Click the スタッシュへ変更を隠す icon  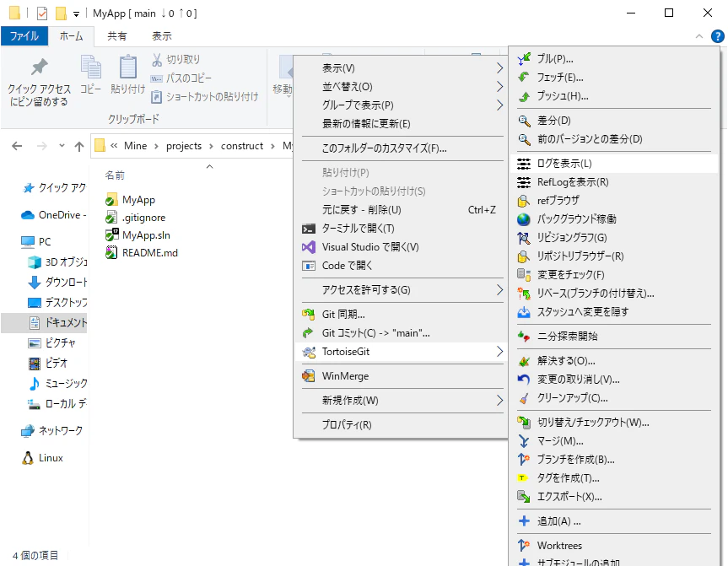(524, 312)
